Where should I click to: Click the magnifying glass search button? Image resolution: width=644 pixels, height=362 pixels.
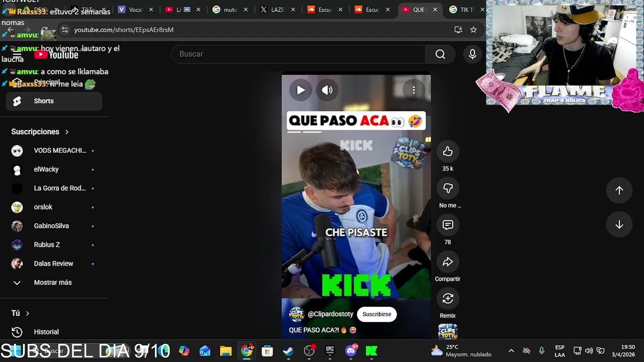coord(440,54)
